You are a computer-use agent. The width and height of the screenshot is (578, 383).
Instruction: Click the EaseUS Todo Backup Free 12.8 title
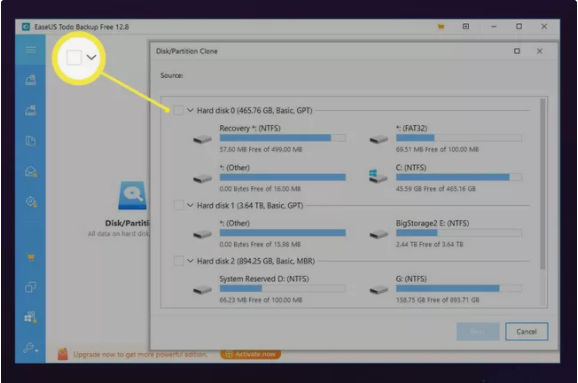(x=81, y=27)
